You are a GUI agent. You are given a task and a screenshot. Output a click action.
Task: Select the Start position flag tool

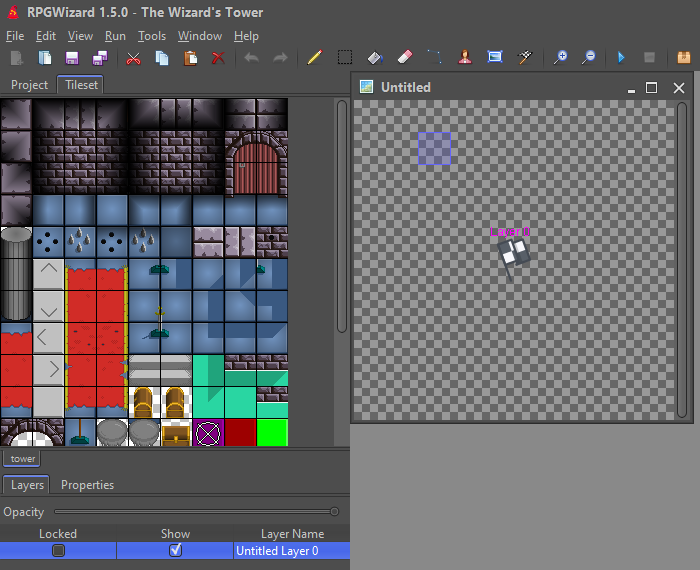coord(525,58)
